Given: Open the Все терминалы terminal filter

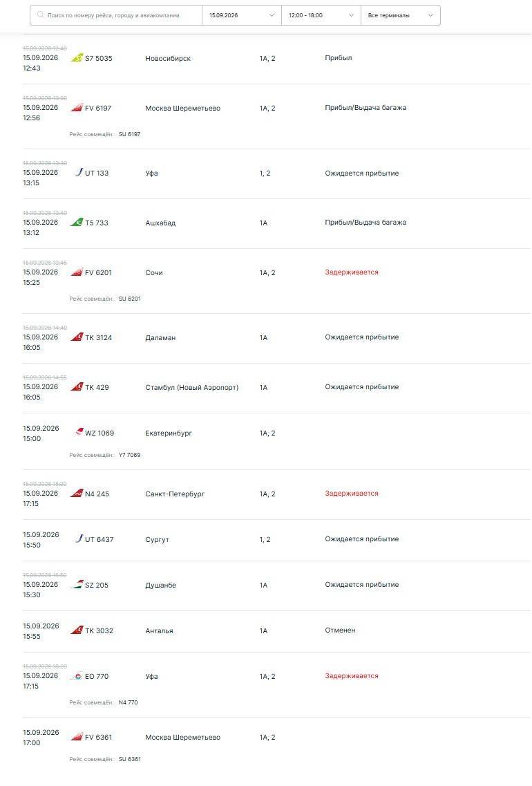Looking at the screenshot, I should pyautogui.click(x=400, y=15).
